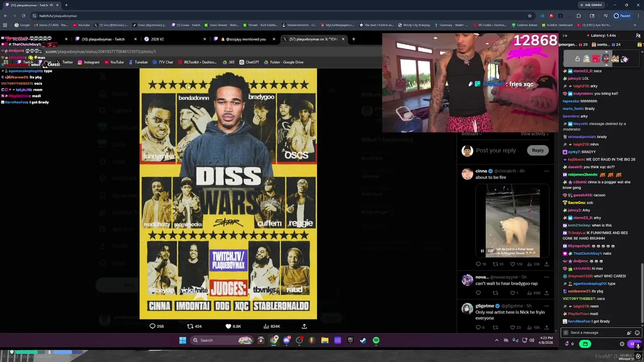
Task: Open the polar bear GIF thumbnail
Action: coord(512,221)
